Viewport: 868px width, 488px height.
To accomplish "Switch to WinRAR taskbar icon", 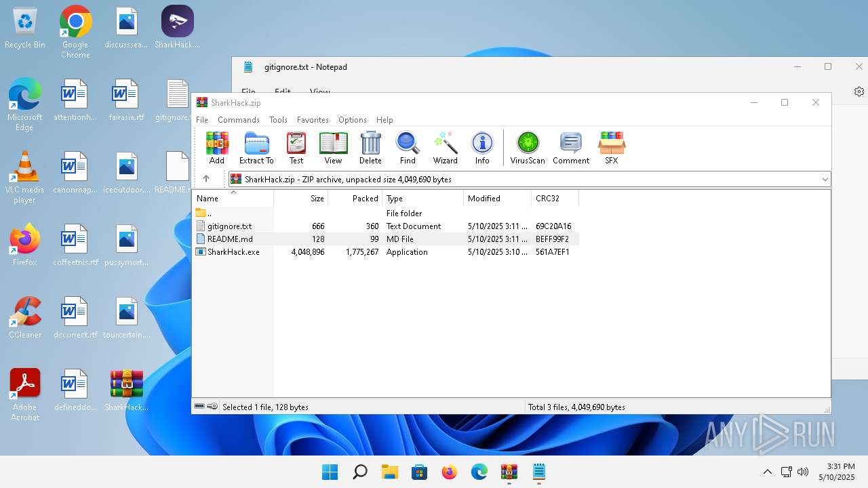I will [x=509, y=472].
